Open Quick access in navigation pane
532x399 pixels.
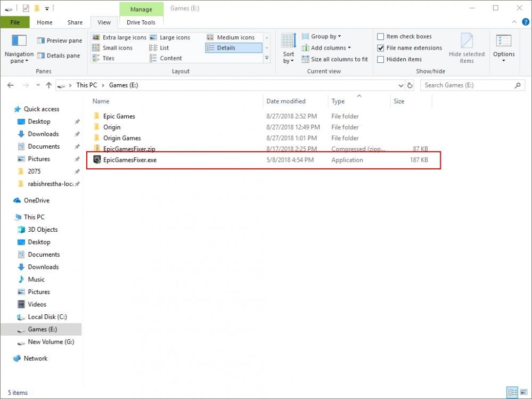[41, 109]
